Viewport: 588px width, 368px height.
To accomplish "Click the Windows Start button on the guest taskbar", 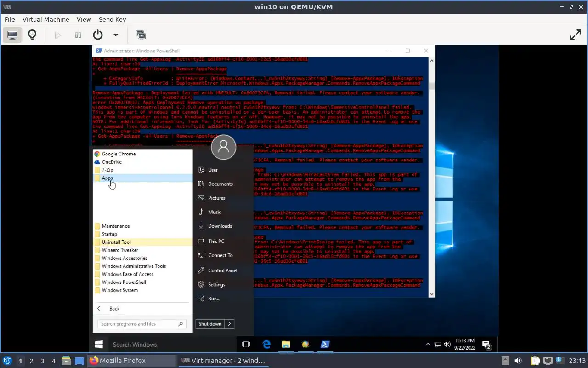I will point(98,344).
